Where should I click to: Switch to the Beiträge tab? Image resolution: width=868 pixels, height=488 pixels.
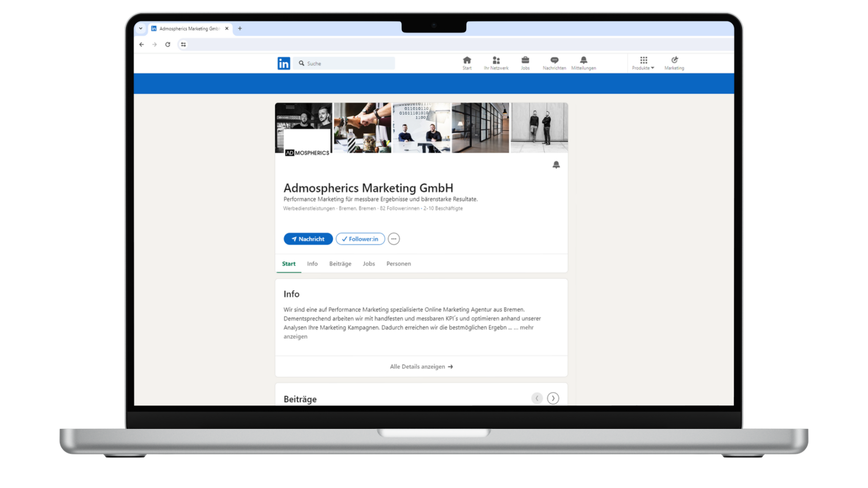pyautogui.click(x=340, y=264)
